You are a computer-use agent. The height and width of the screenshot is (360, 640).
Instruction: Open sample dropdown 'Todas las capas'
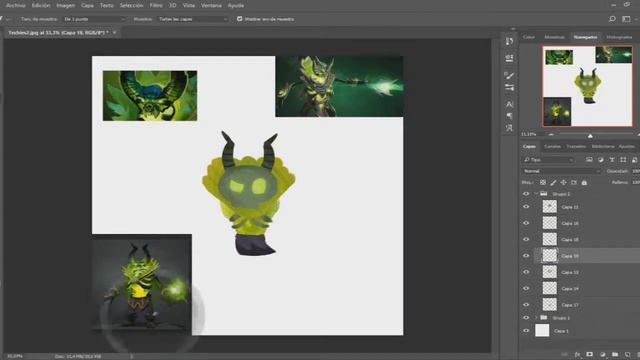click(193, 19)
